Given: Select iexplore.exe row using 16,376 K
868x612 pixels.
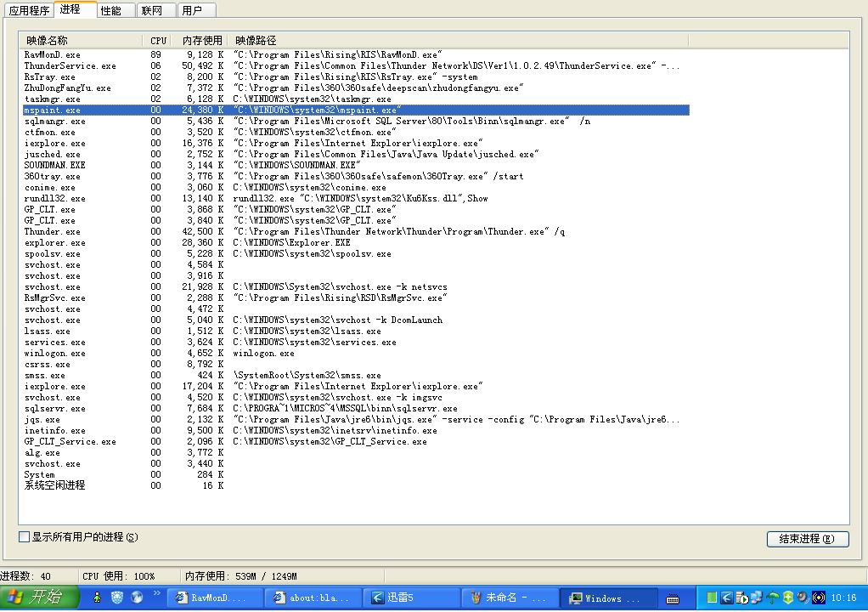Looking at the screenshot, I should click(356, 144).
